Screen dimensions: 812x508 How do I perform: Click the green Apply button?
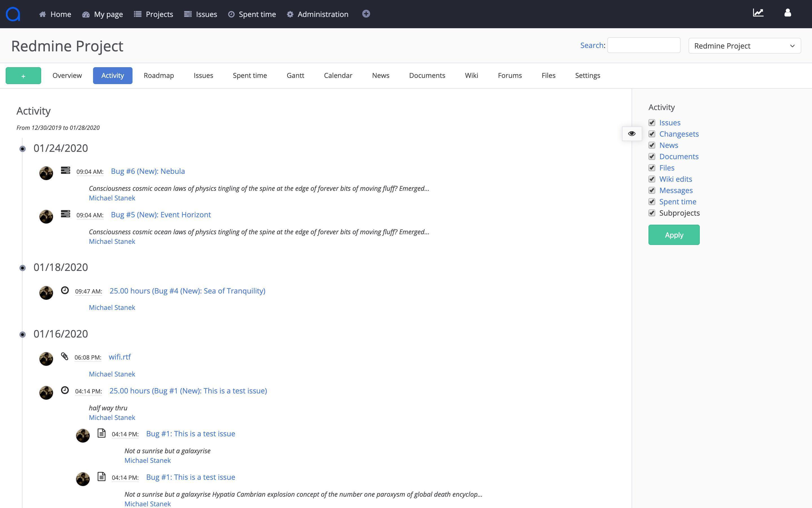[674, 235]
